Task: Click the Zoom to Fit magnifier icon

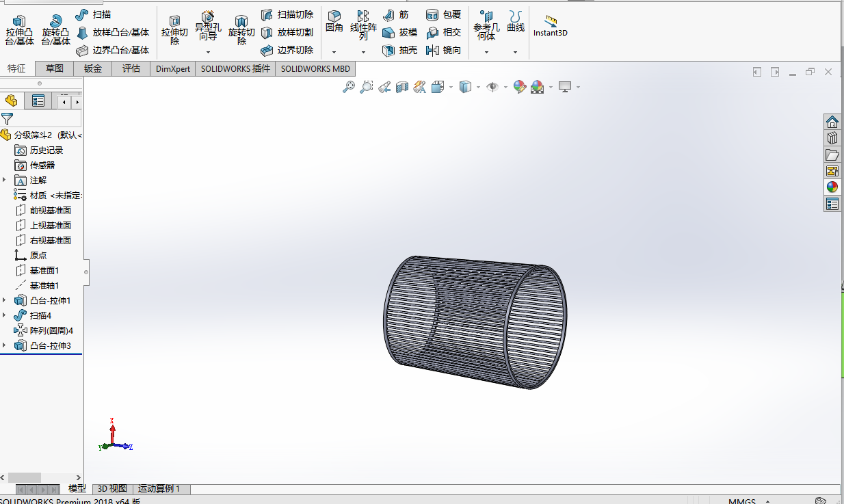Action: pyautogui.click(x=349, y=87)
